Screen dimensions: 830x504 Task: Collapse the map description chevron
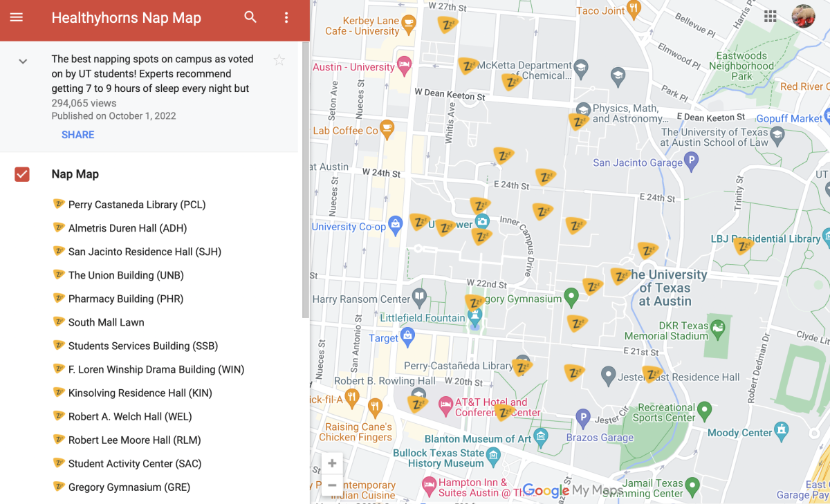point(23,62)
